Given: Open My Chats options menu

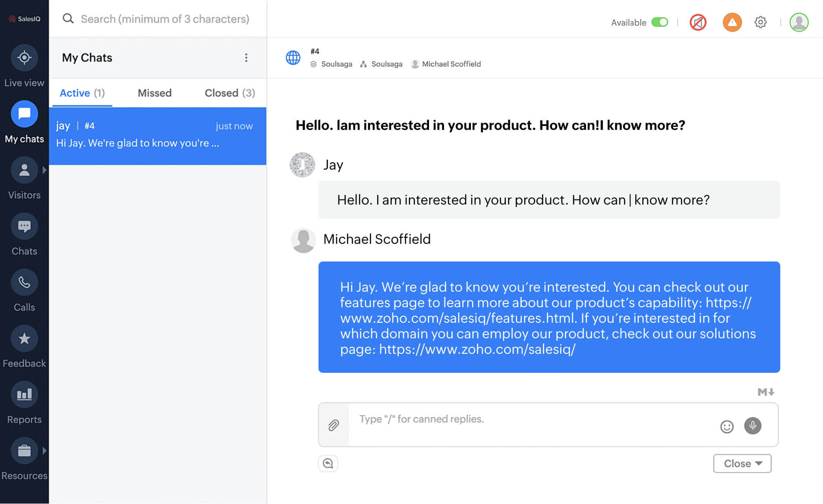Looking at the screenshot, I should point(246,58).
